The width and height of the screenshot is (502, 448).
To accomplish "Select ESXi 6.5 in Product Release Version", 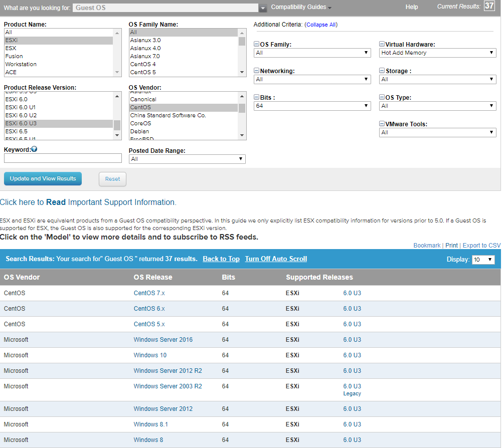I will click(x=16, y=131).
